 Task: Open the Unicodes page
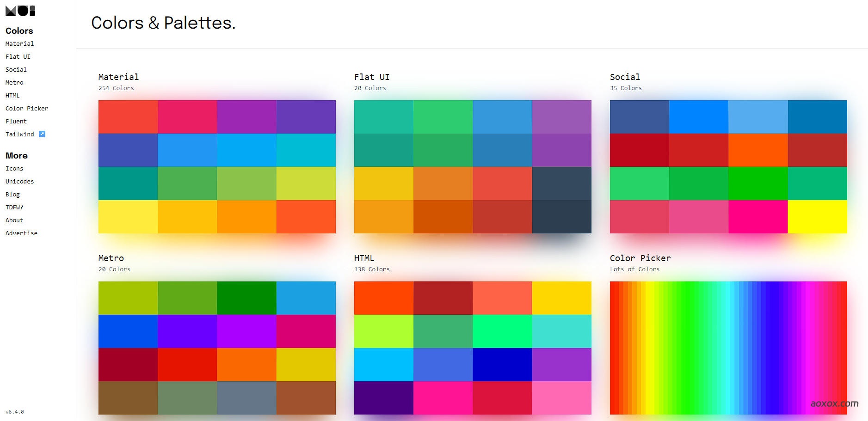[x=19, y=182]
